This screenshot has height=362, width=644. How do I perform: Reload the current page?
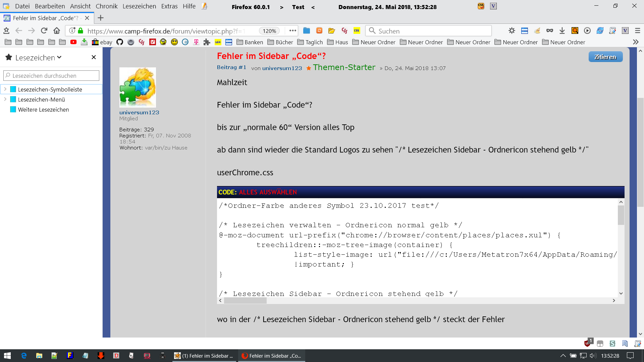point(44,31)
